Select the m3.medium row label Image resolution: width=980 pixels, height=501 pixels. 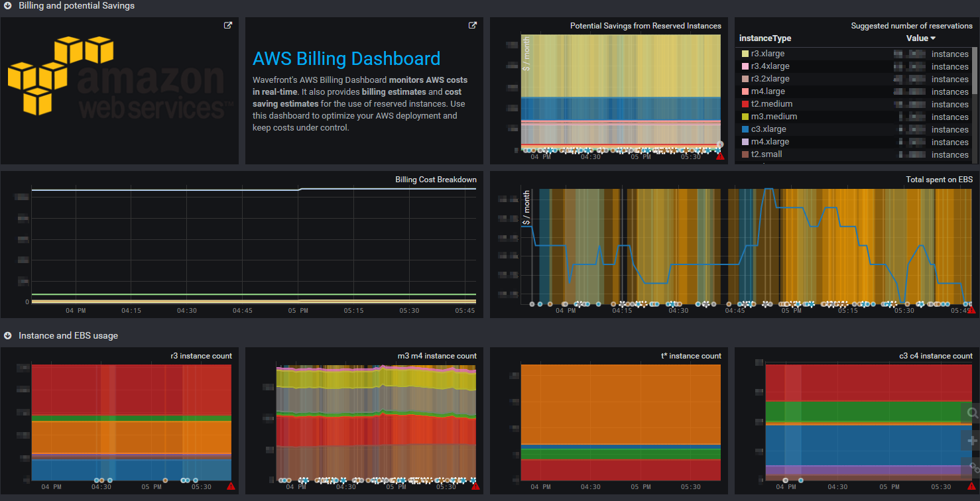click(774, 117)
